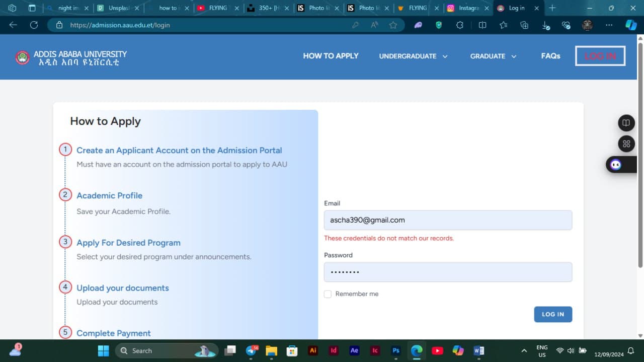Open YouTube app in the taskbar
This screenshot has width=644, height=362.
pos(437,350)
